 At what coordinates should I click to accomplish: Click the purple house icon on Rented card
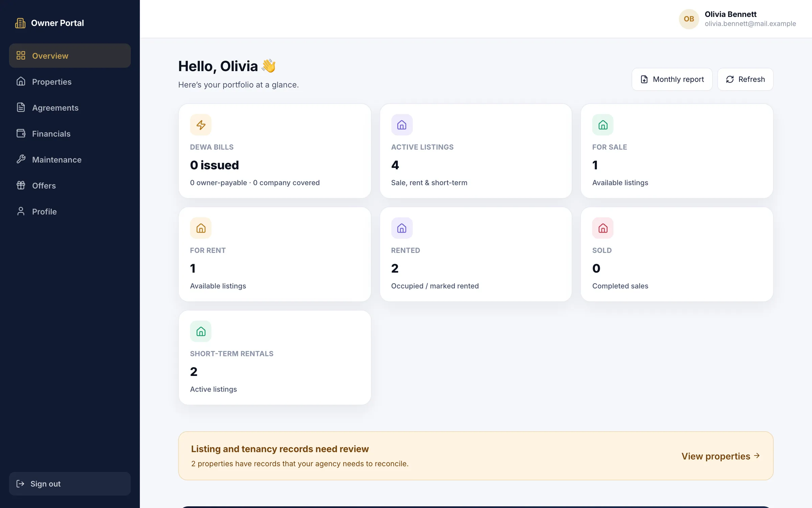coord(402,228)
